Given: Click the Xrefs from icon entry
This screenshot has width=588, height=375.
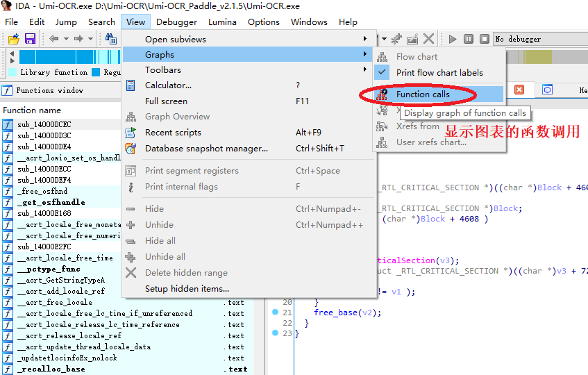Looking at the screenshot, I should (x=382, y=126).
